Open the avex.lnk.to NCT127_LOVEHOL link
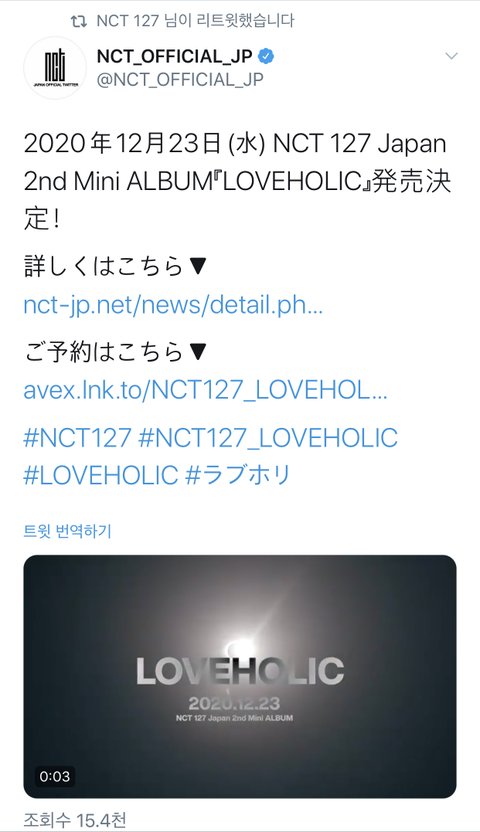480x832 pixels. coord(205,391)
